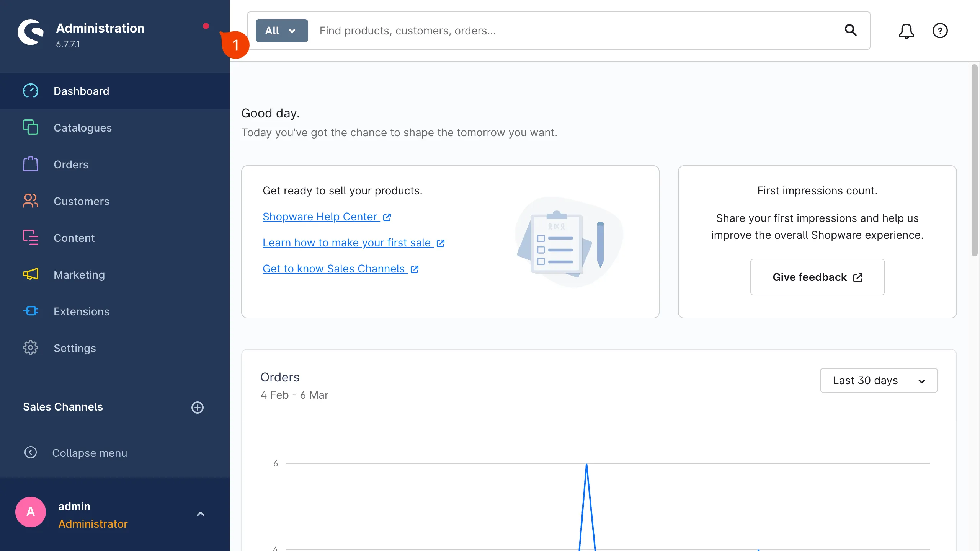Open Settings via the gear icon
Viewport: 980px width, 551px height.
tap(31, 348)
